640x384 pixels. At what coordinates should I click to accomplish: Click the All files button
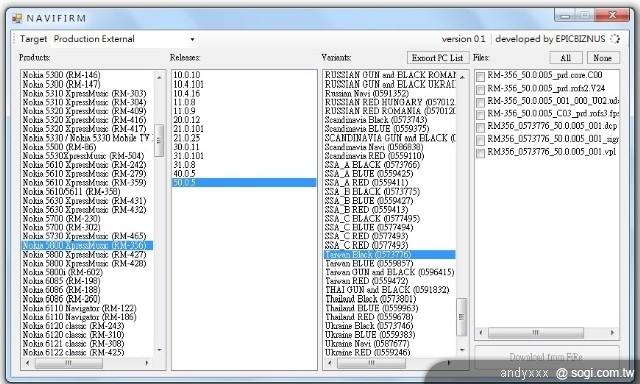click(x=566, y=58)
